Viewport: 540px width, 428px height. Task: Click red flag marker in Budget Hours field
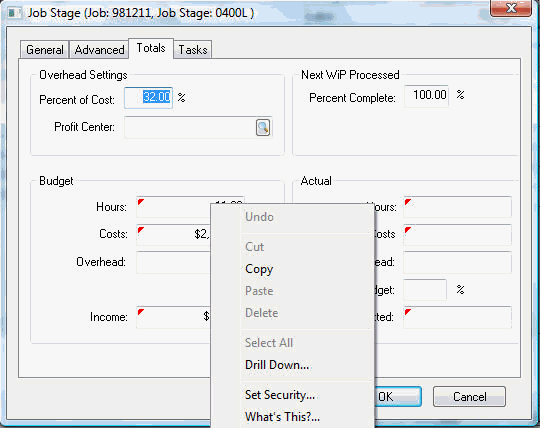pyautogui.click(x=141, y=201)
